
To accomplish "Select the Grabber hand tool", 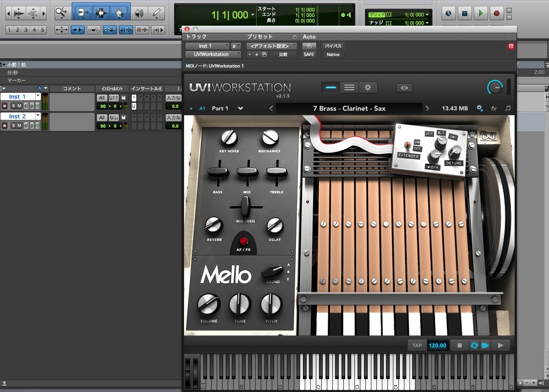I will 119,13.
